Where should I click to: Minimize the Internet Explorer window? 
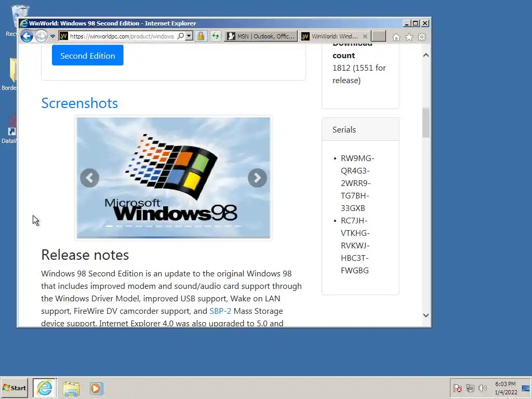coord(407,23)
